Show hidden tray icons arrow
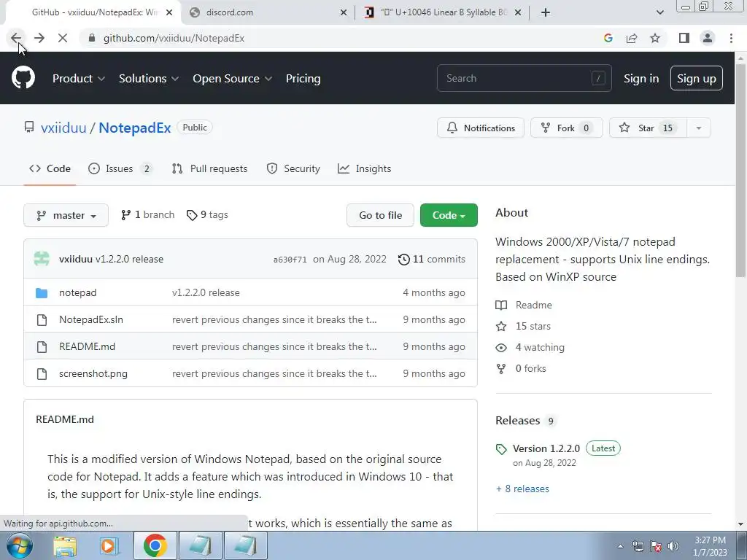Screen dimensions: 747x560 click(620, 546)
